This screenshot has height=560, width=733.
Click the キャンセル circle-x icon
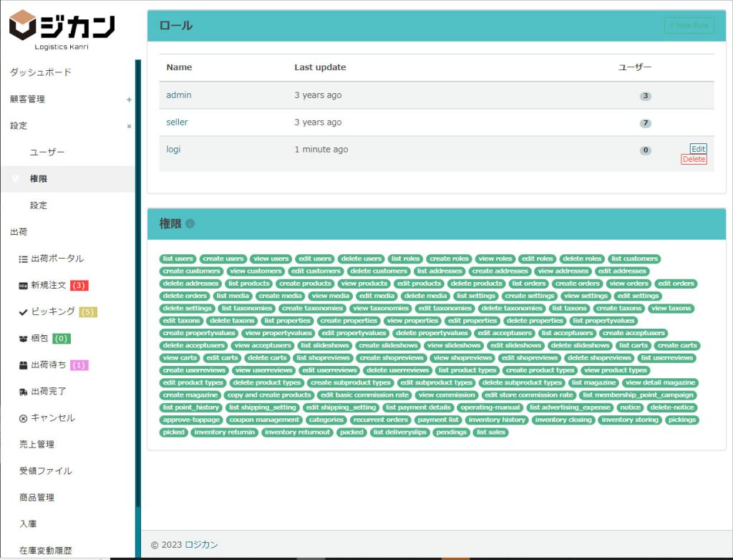pyautogui.click(x=23, y=418)
